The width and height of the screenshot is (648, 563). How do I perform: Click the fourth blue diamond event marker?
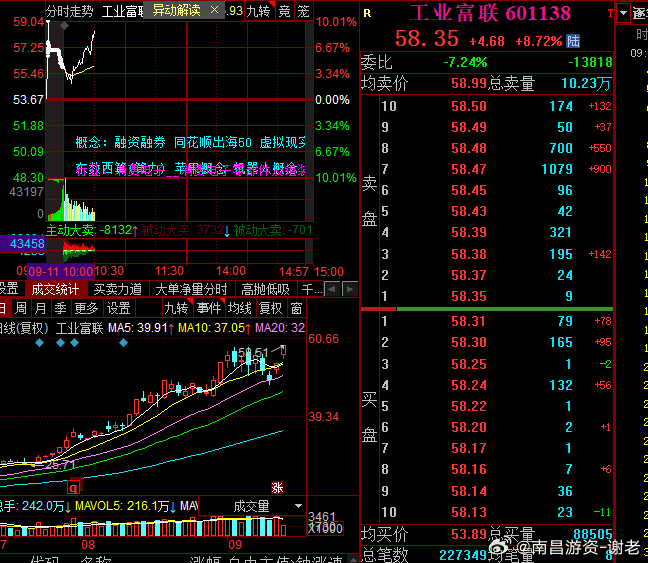[124, 343]
